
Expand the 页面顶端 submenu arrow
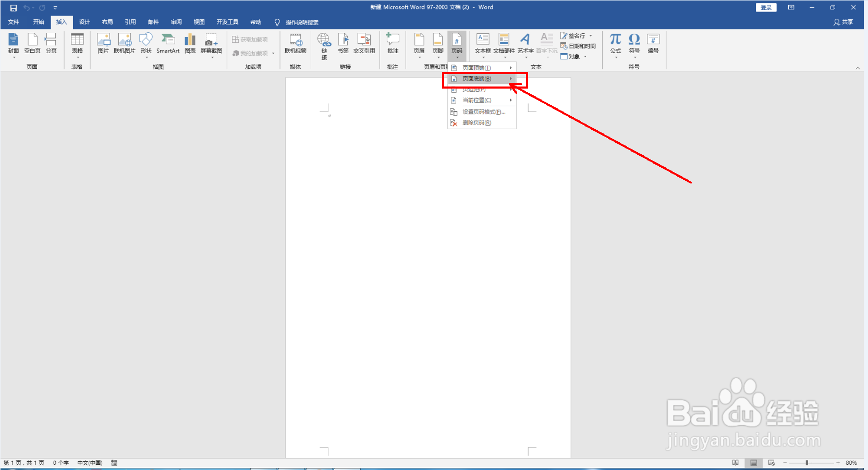[511, 67]
